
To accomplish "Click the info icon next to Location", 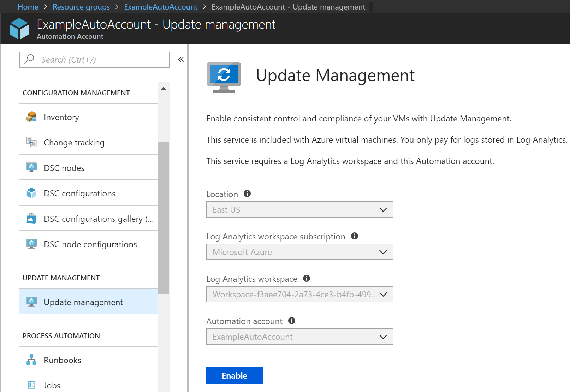I will click(247, 194).
